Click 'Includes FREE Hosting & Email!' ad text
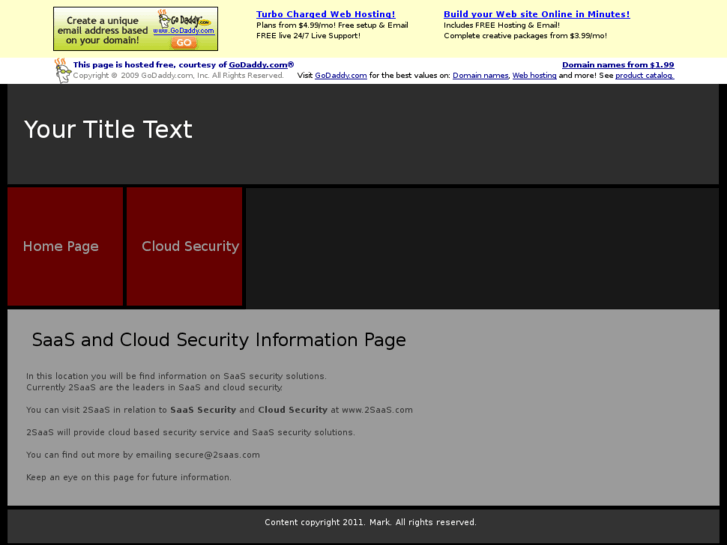Screen dimensions: 727x545 [502, 26]
